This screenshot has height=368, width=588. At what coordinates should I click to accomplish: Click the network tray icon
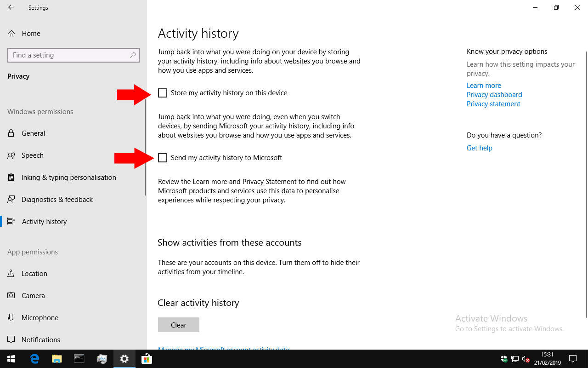(515, 359)
